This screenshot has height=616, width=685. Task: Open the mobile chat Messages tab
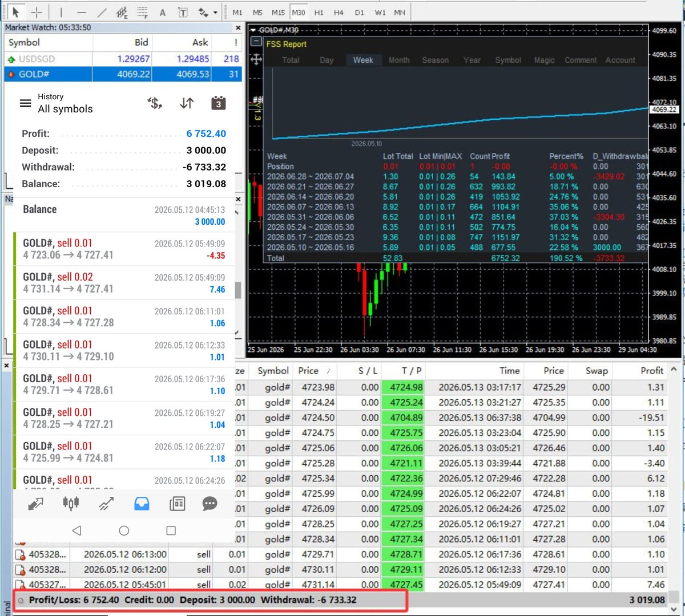pos(210,504)
